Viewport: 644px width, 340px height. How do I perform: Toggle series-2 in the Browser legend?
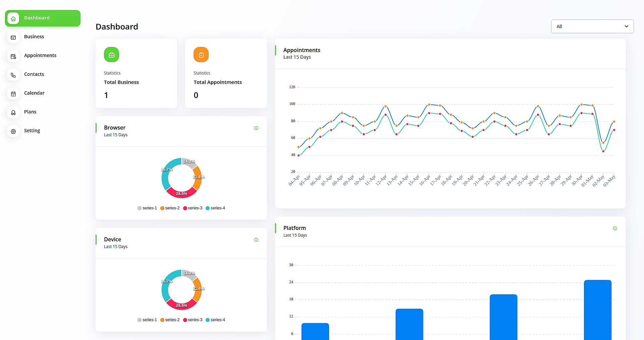pos(170,208)
